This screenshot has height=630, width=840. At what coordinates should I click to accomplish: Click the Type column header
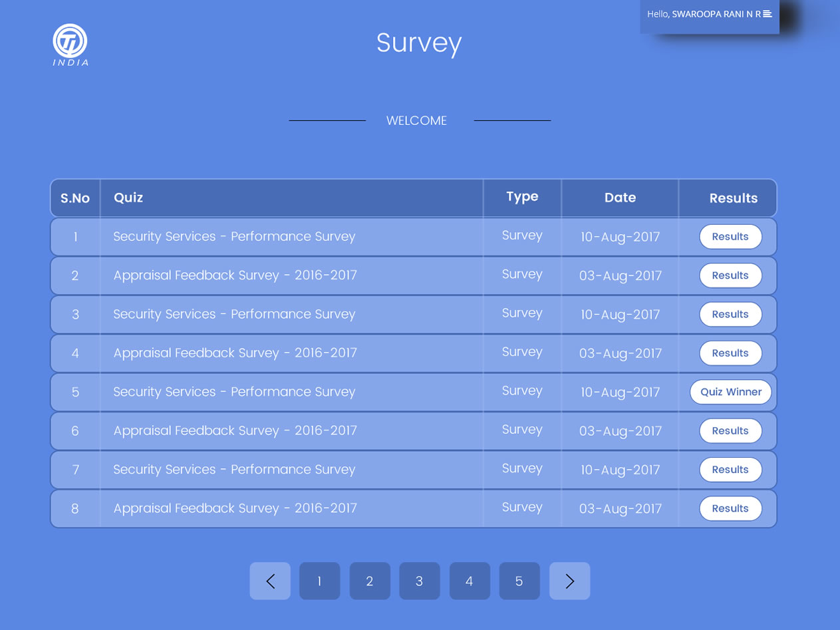pyautogui.click(x=522, y=197)
